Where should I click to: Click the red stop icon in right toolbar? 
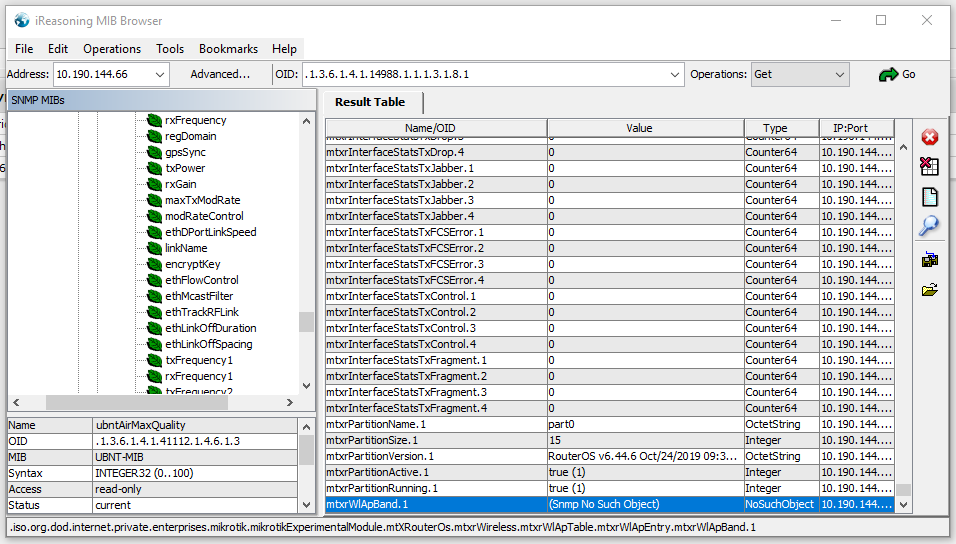coord(929,137)
